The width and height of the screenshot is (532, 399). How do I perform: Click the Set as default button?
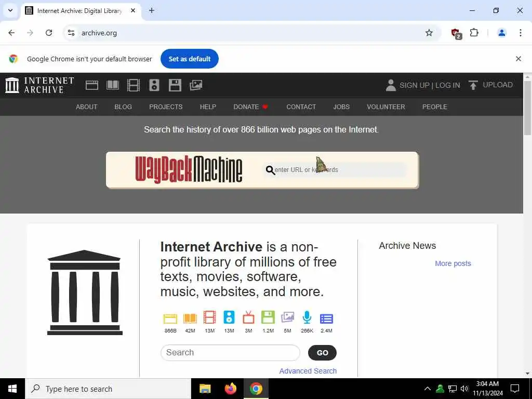click(190, 59)
